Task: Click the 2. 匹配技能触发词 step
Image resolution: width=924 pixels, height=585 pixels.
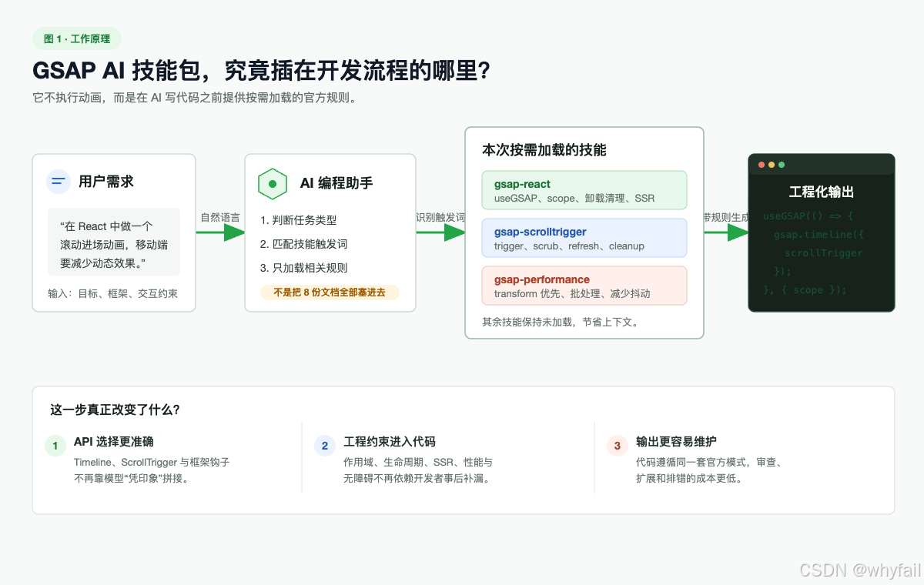Action: click(304, 244)
